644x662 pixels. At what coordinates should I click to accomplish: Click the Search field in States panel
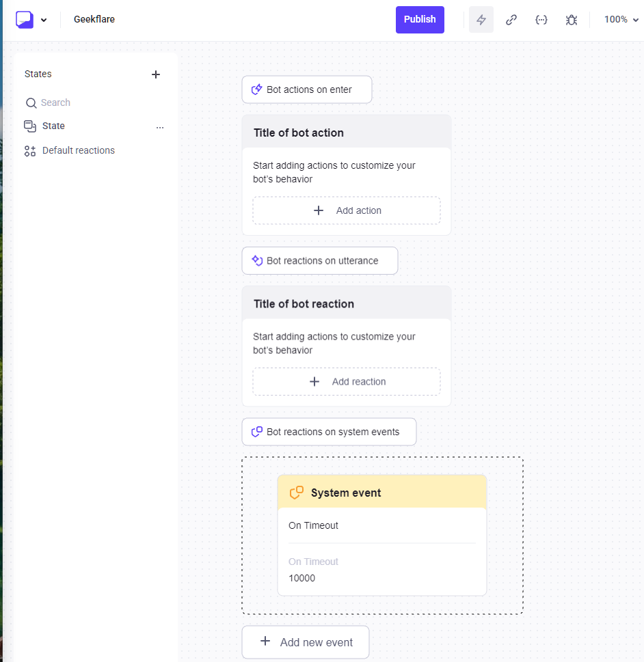point(89,103)
